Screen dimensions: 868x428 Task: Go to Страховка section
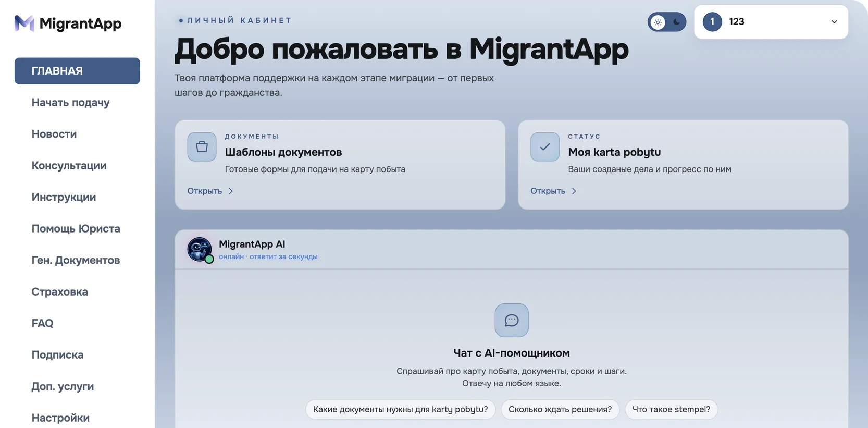59,292
